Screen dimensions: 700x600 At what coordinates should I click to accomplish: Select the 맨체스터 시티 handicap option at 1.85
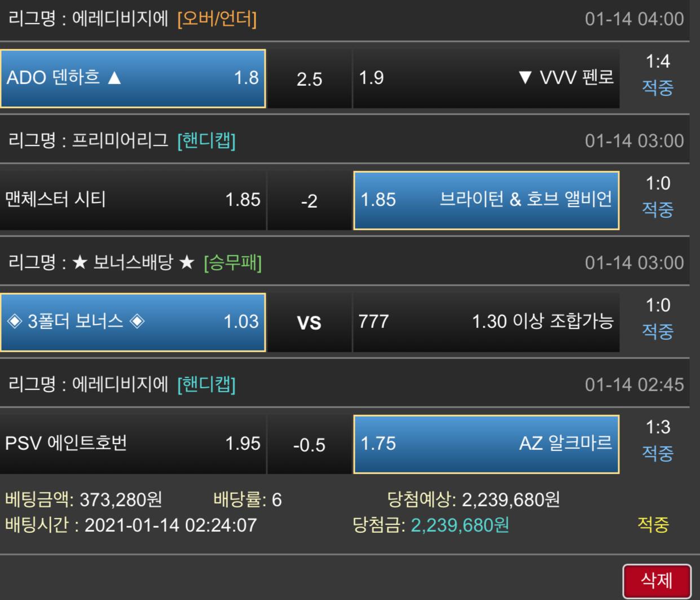coord(133,200)
